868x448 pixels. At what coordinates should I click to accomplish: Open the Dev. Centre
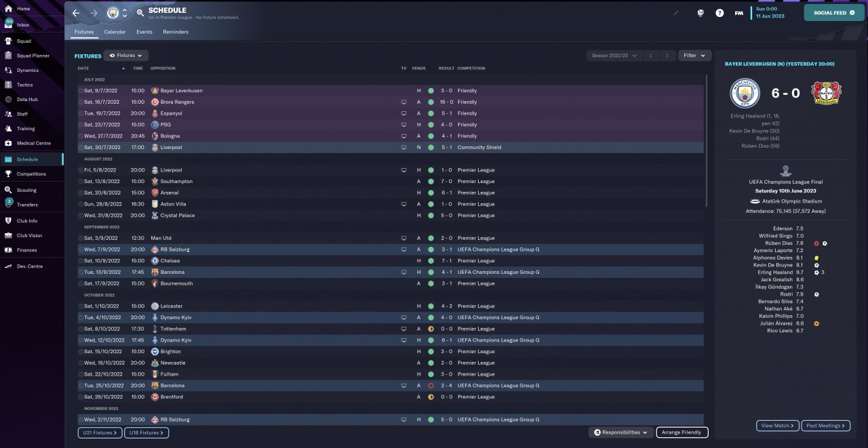[29, 266]
